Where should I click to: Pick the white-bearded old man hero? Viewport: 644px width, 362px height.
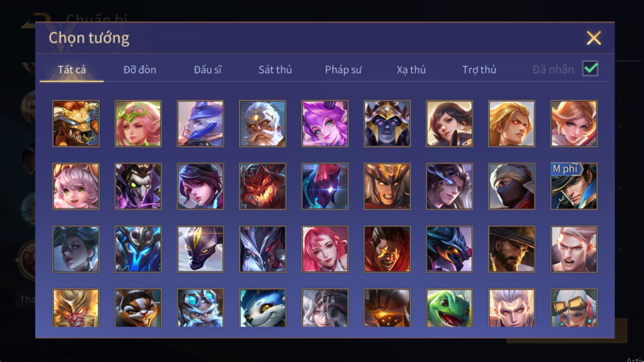coord(263,124)
